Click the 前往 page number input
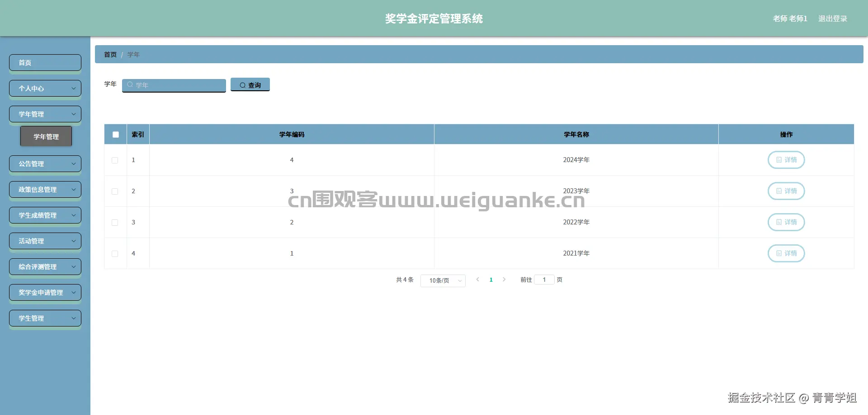The image size is (868, 415). tap(544, 280)
